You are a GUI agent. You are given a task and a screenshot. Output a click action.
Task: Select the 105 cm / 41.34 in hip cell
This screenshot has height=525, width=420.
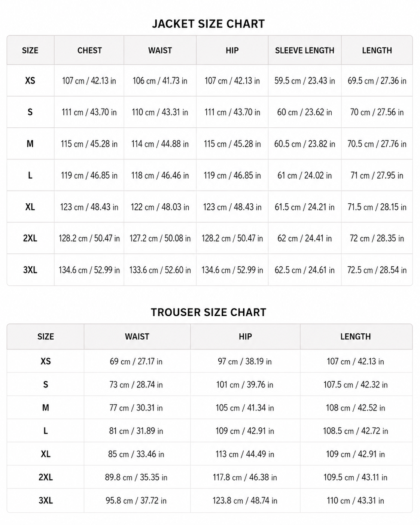click(245, 408)
